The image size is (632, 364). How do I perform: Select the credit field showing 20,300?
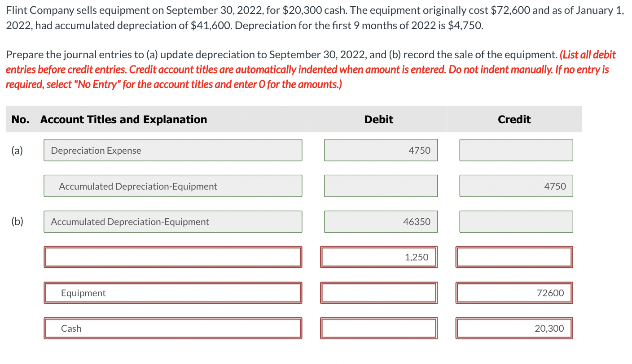pos(513,328)
